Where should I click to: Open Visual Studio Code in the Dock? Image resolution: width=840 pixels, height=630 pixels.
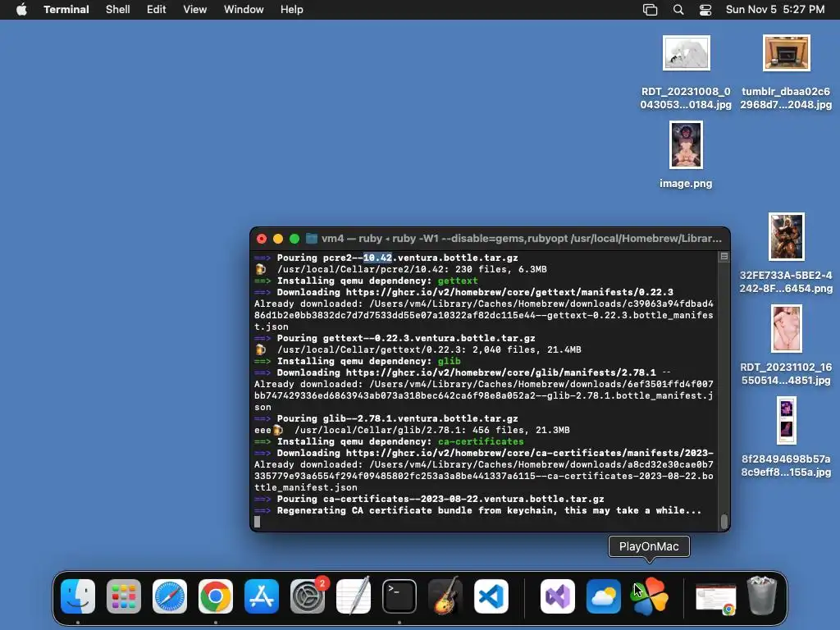[491, 596]
